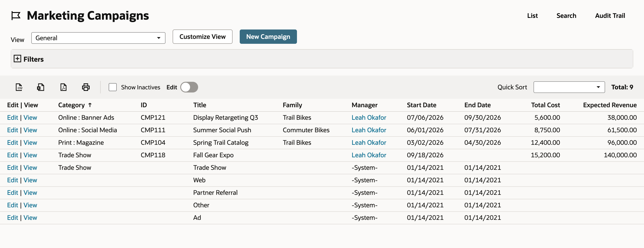
Task: Click Edit for the Other campaign
Action: point(13,205)
